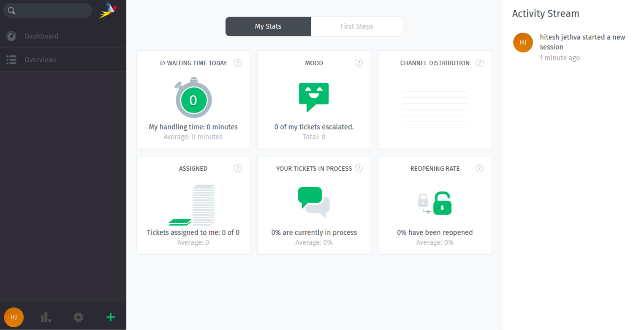Switch to the First Steps tab

coord(357,26)
